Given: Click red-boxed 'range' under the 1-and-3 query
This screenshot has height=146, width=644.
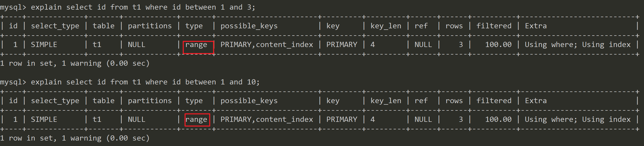Looking at the screenshot, I should click(x=196, y=45).
